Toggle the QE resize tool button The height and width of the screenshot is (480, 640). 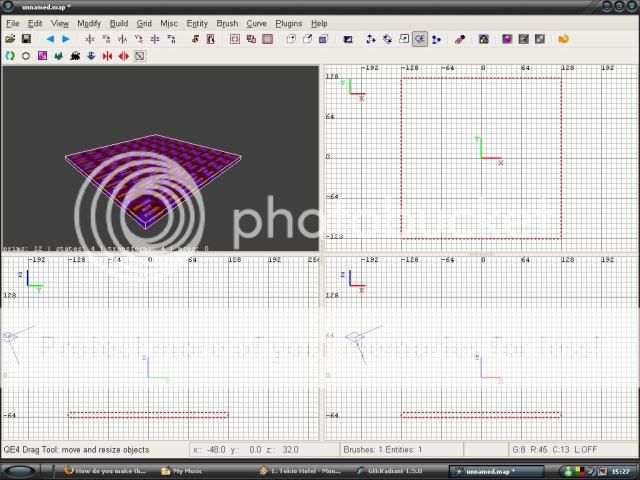(x=419, y=39)
